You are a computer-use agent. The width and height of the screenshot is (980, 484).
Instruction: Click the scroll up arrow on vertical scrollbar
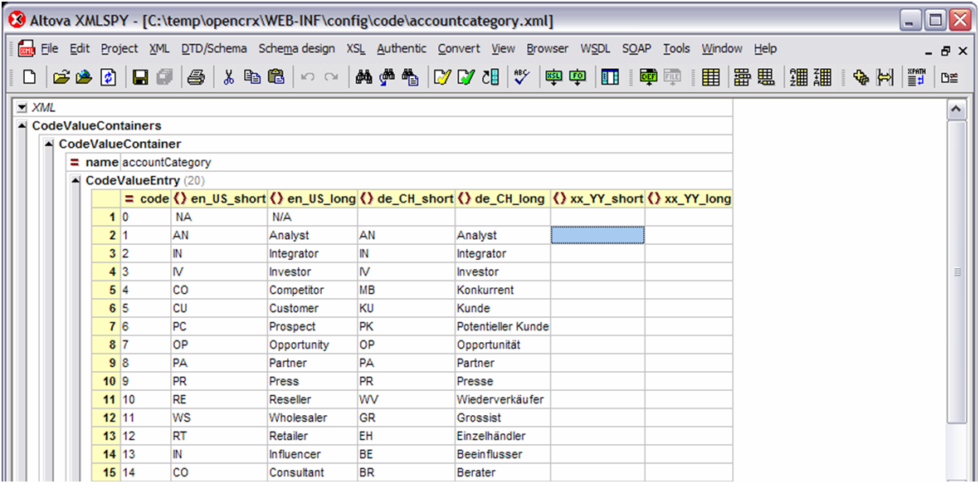click(x=956, y=110)
